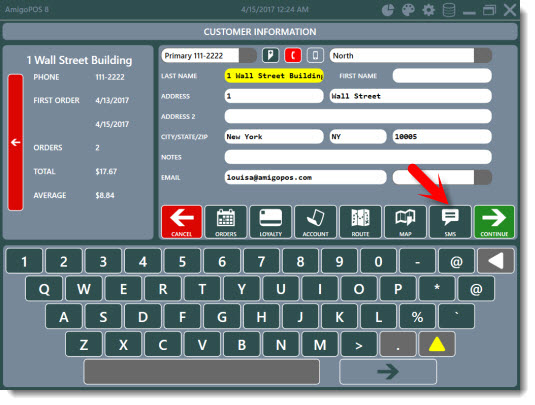Viewport: 535px width, 405px height.
Task: Click the Notes field
Action: [358, 157]
